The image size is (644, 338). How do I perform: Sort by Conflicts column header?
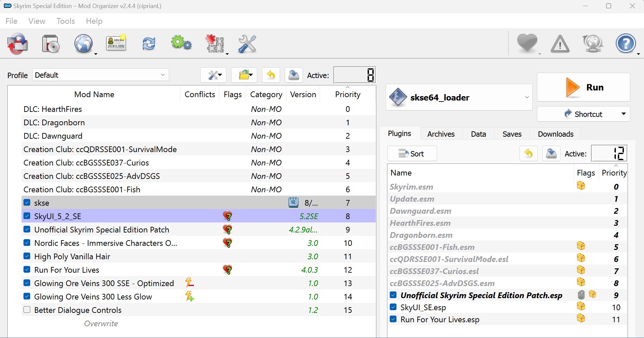pos(200,94)
